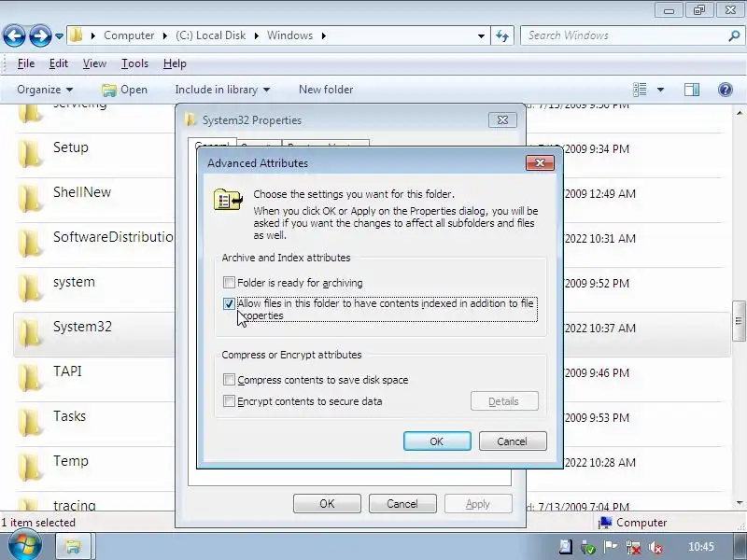Open Explorer help question mark icon
Viewport: 747px width, 560px height.
click(x=726, y=90)
